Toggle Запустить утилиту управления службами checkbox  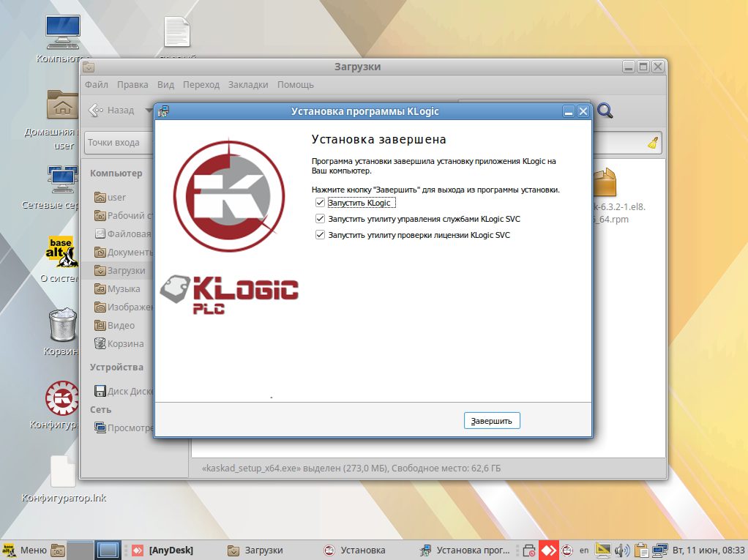click(319, 219)
